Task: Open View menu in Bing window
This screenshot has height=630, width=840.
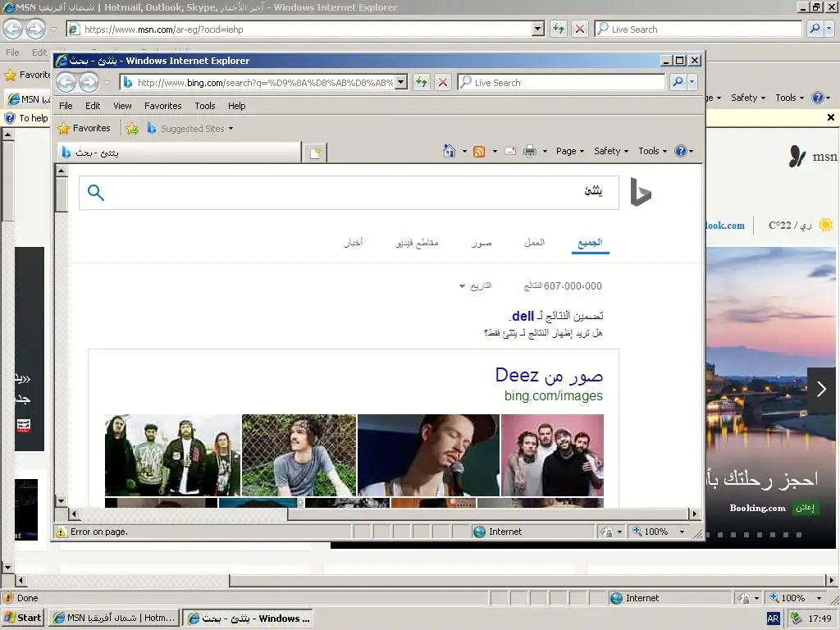Action: click(122, 106)
